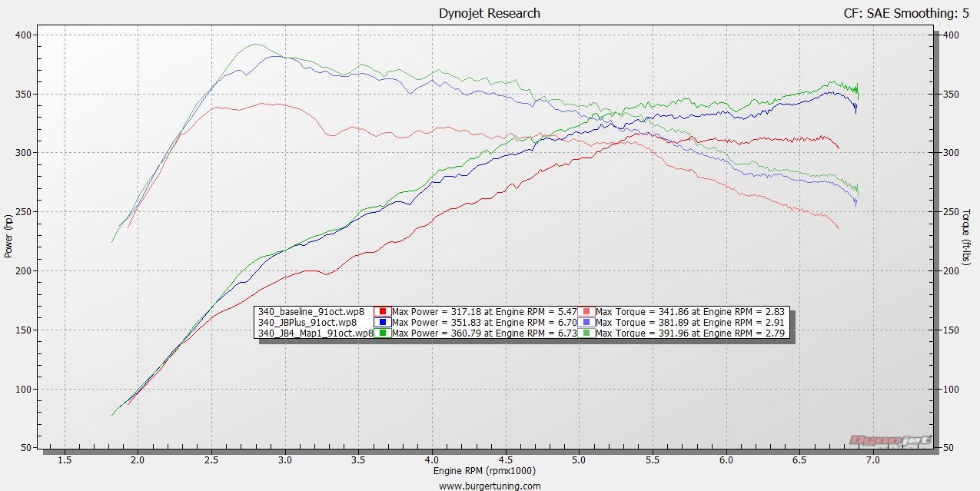Click the Dynojet Research chart title

(x=489, y=13)
